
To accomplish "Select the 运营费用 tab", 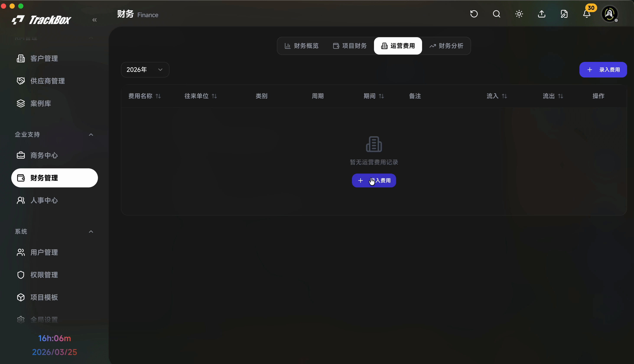I will click(398, 46).
